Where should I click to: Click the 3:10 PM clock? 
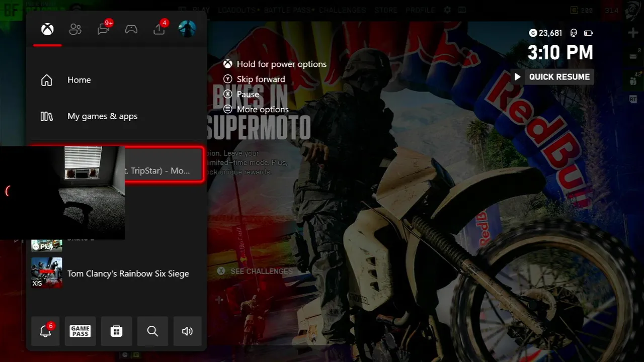[x=560, y=52]
